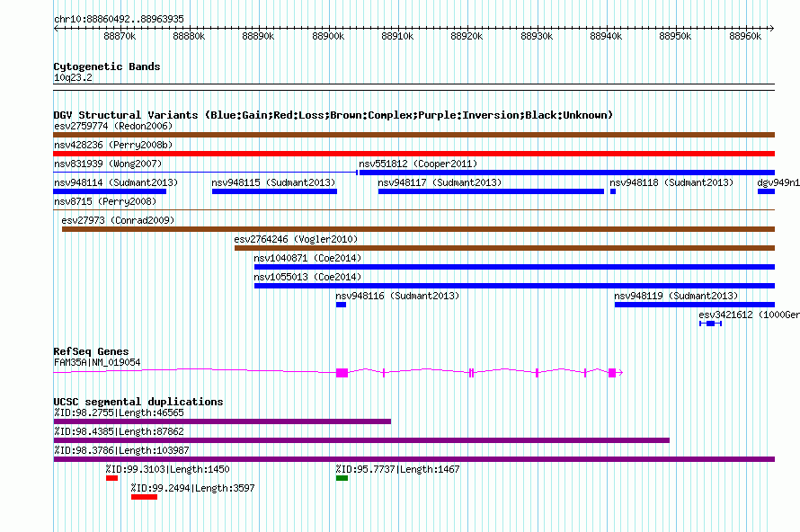Click the esv3421612 variant glyph
This screenshot has height=532, width=800.
(710, 324)
